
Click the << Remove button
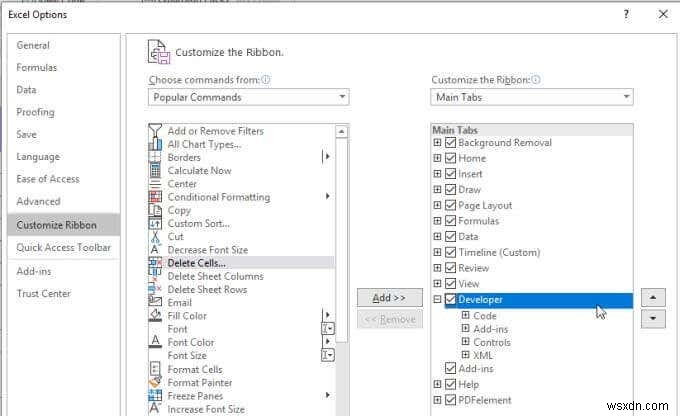[389, 320]
